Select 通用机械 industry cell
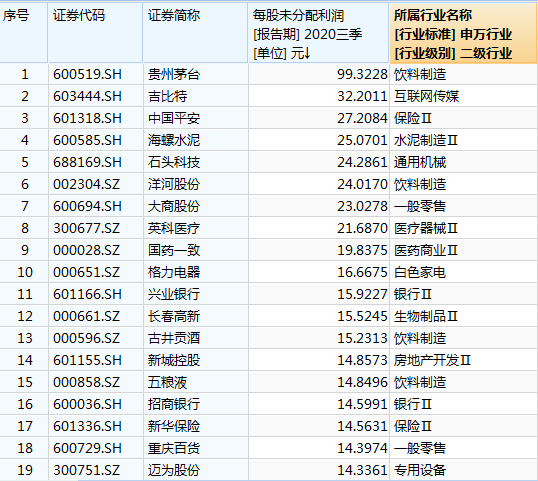This screenshot has height=481, width=538. tap(464, 162)
